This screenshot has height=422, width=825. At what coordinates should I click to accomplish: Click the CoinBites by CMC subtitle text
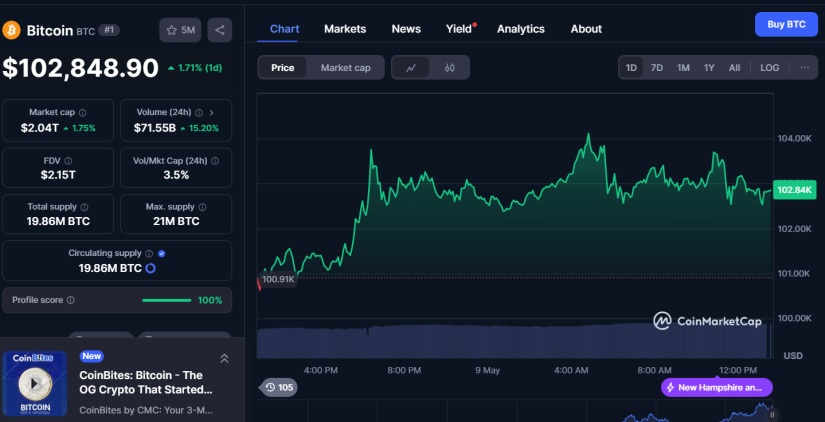click(x=146, y=409)
